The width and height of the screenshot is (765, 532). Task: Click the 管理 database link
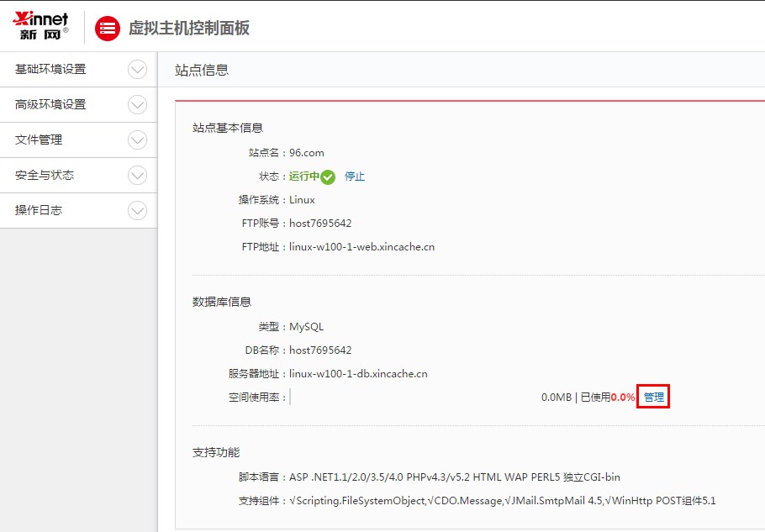coord(653,397)
